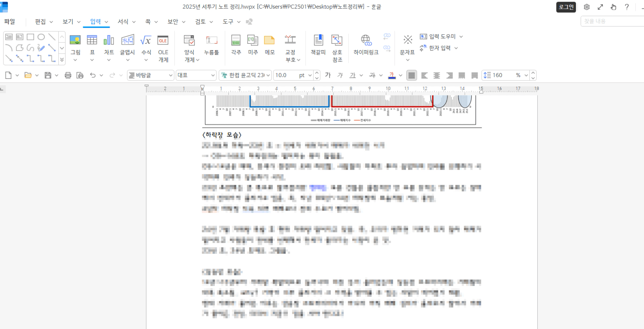Select the ellipse drawing shape
Screen dimensions: 644x329
[x=41, y=37]
